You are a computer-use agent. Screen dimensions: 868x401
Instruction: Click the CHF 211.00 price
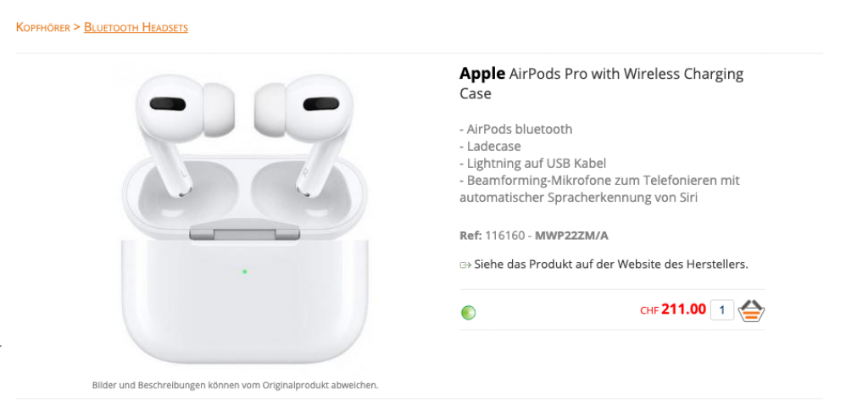(672, 309)
